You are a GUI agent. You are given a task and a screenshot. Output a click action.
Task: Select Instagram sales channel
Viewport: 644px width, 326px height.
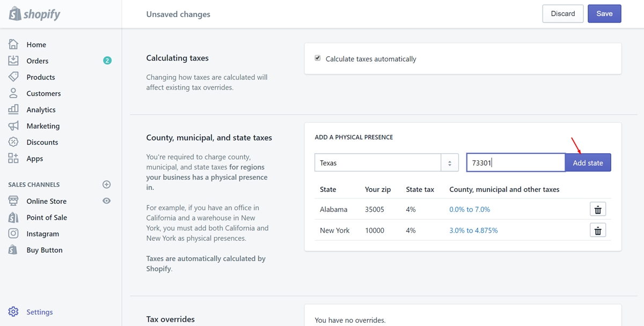point(43,234)
